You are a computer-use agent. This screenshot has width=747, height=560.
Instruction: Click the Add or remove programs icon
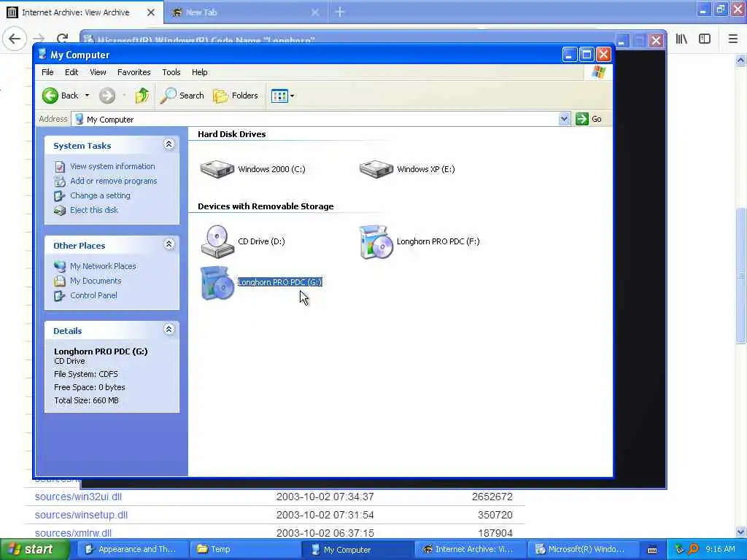tap(60, 182)
